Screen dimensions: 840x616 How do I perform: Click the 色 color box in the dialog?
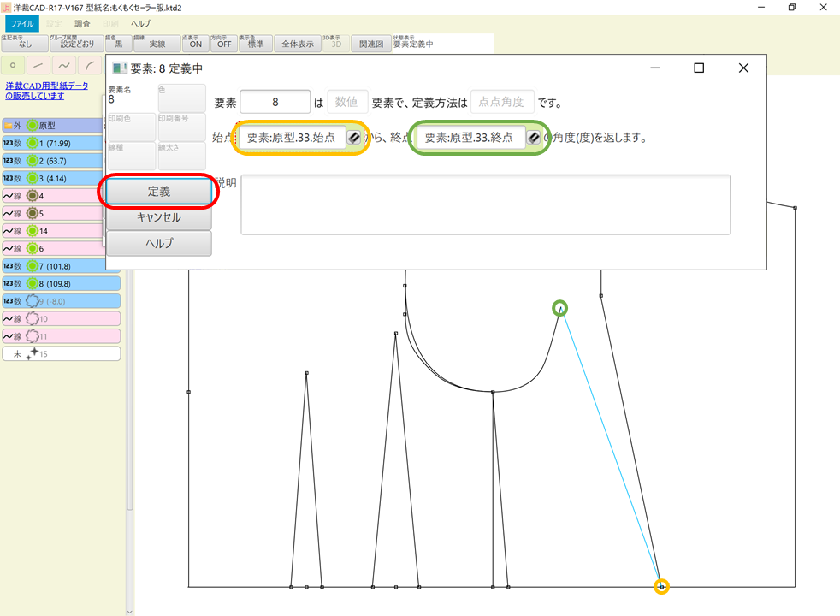[x=181, y=98]
